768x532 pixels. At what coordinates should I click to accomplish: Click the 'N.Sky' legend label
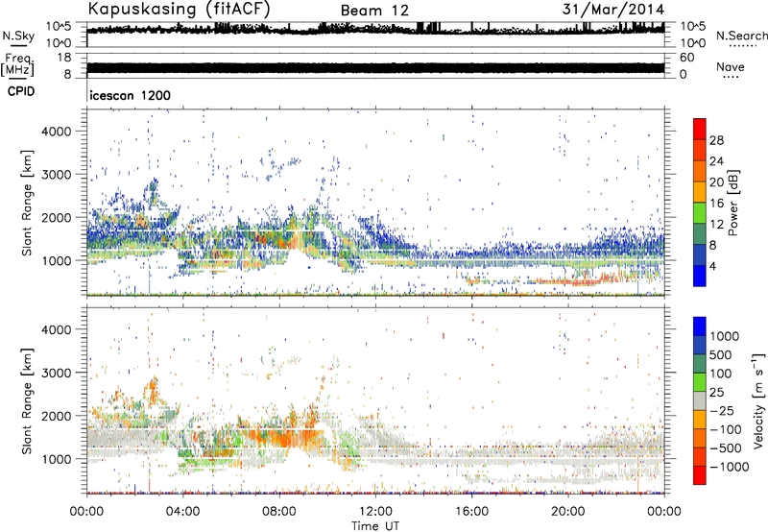pos(18,36)
